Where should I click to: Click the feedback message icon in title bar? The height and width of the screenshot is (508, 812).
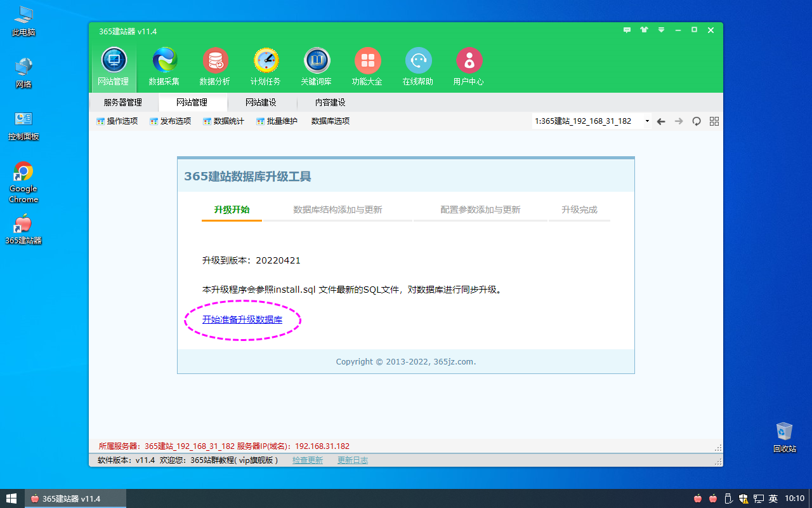627,30
